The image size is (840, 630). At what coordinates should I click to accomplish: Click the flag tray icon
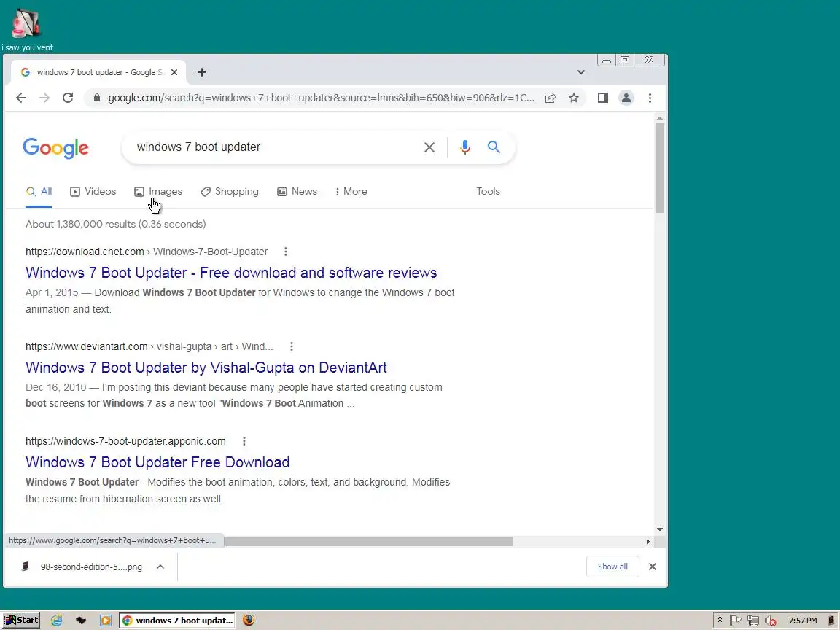click(x=736, y=621)
